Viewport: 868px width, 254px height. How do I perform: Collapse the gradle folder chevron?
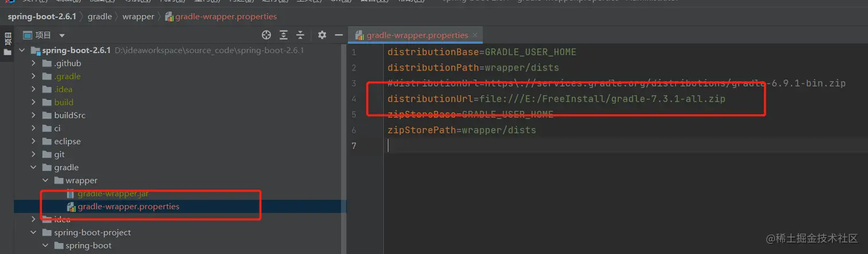click(34, 167)
